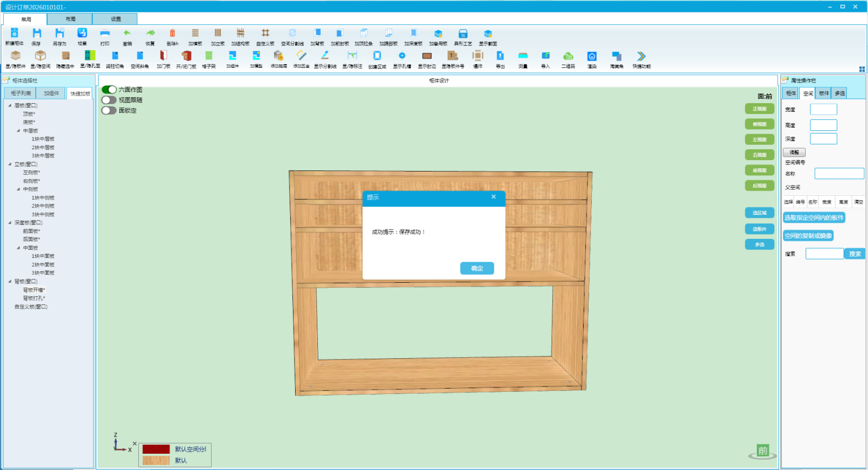Click the 另存为 save-as icon

click(x=60, y=34)
